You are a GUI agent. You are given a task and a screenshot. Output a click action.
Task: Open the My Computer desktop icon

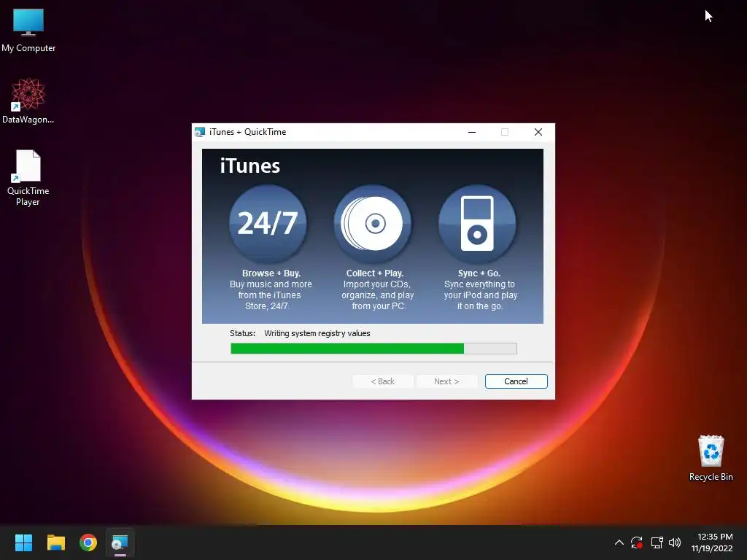tap(28, 31)
